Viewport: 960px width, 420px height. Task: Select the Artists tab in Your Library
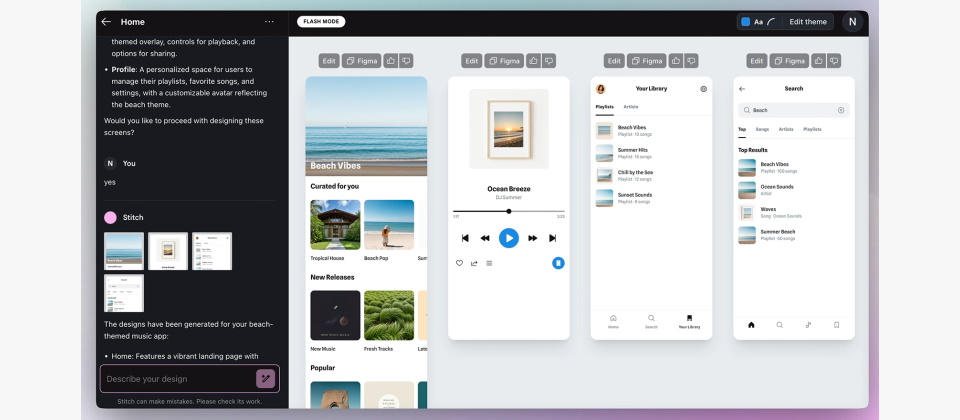(631, 107)
